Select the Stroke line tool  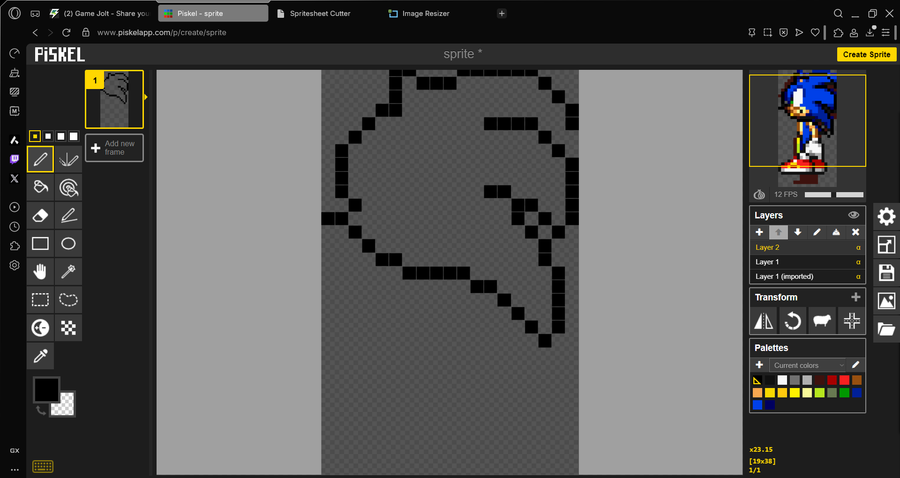pyautogui.click(x=68, y=215)
